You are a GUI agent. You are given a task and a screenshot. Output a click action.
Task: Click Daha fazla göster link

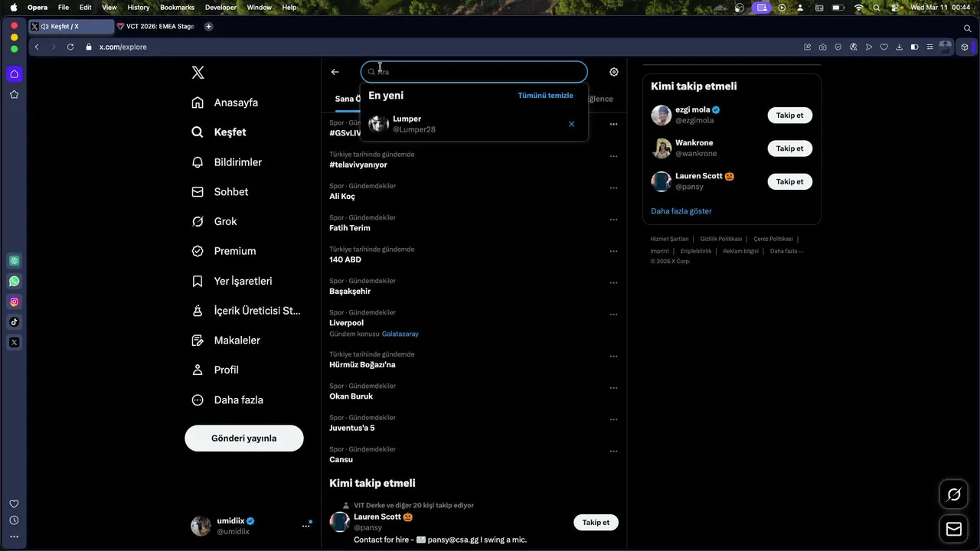[x=681, y=211]
